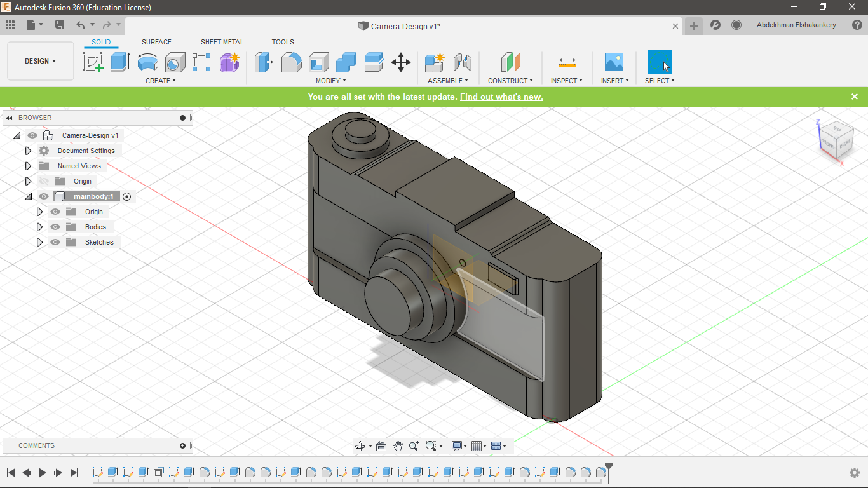Select the Insert Decal image tool
This screenshot has height=488, width=868.
[614, 62]
